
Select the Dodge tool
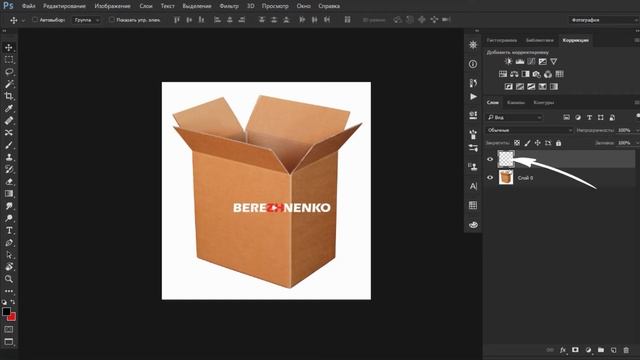9,218
